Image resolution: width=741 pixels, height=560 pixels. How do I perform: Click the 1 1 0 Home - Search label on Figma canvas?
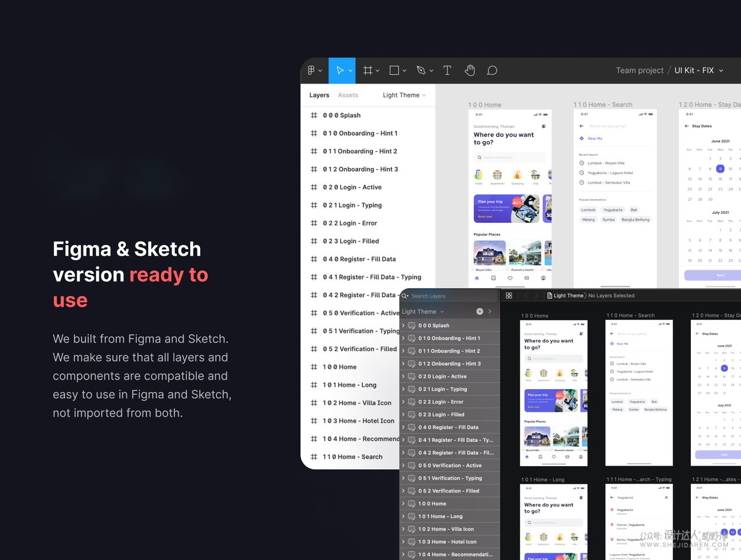click(x=603, y=105)
